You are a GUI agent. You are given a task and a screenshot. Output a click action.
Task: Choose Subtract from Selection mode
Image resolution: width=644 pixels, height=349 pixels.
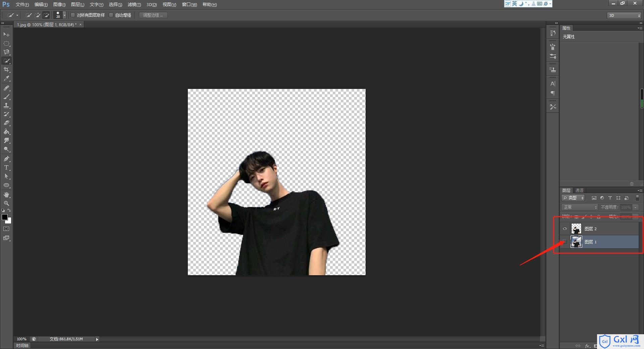46,15
